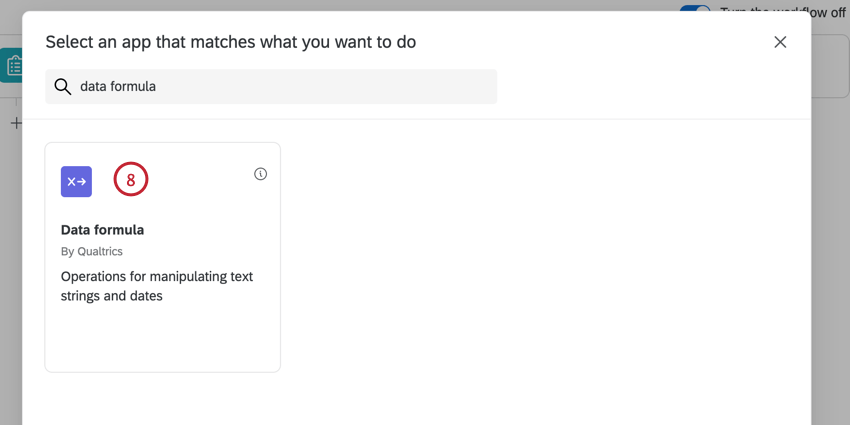Click blank space at Data formula card bottom
The image size is (850, 425).
(162, 340)
